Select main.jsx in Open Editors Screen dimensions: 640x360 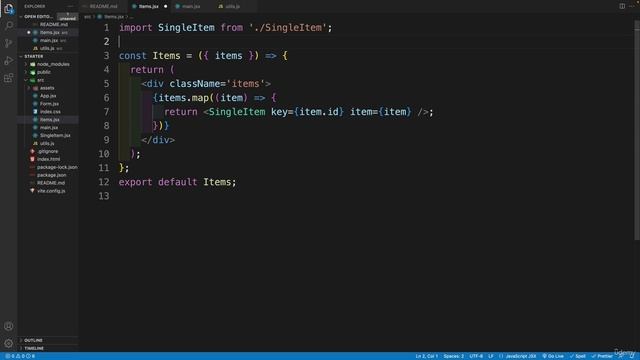coord(48,40)
